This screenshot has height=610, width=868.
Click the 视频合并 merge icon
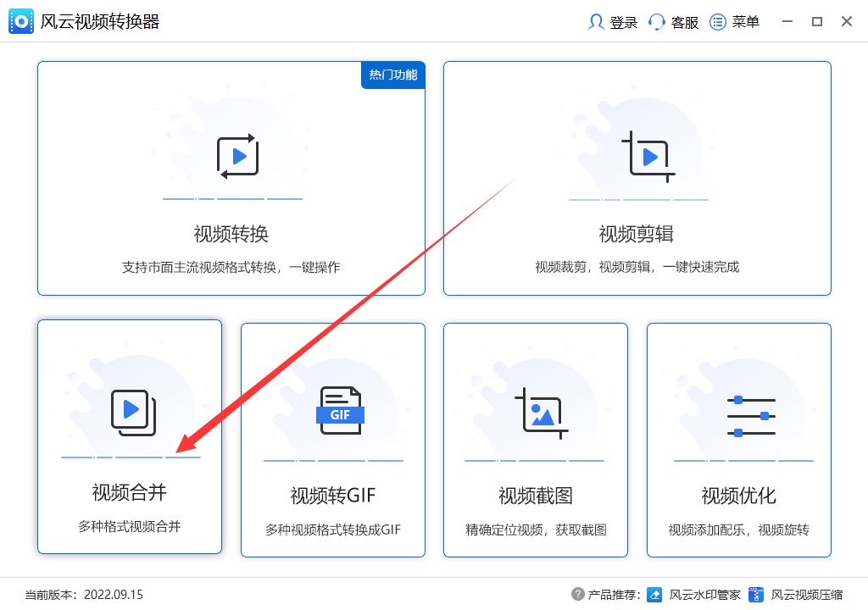coord(133,413)
